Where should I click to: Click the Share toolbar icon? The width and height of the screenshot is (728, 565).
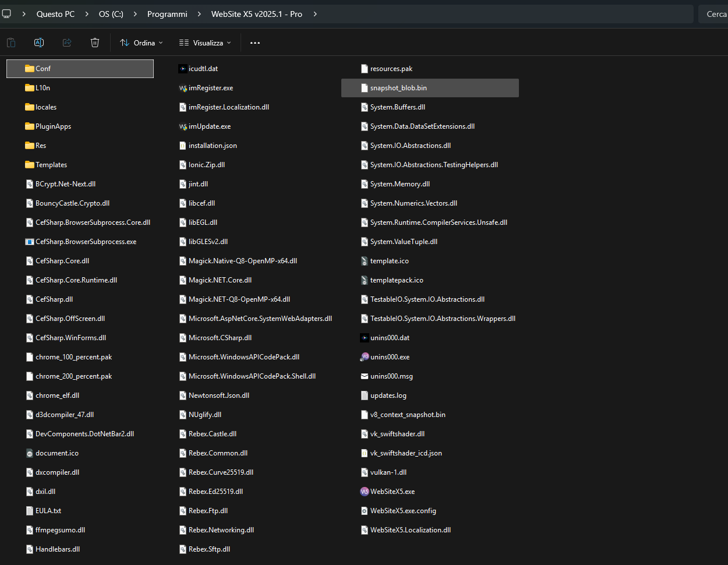[67, 43]
